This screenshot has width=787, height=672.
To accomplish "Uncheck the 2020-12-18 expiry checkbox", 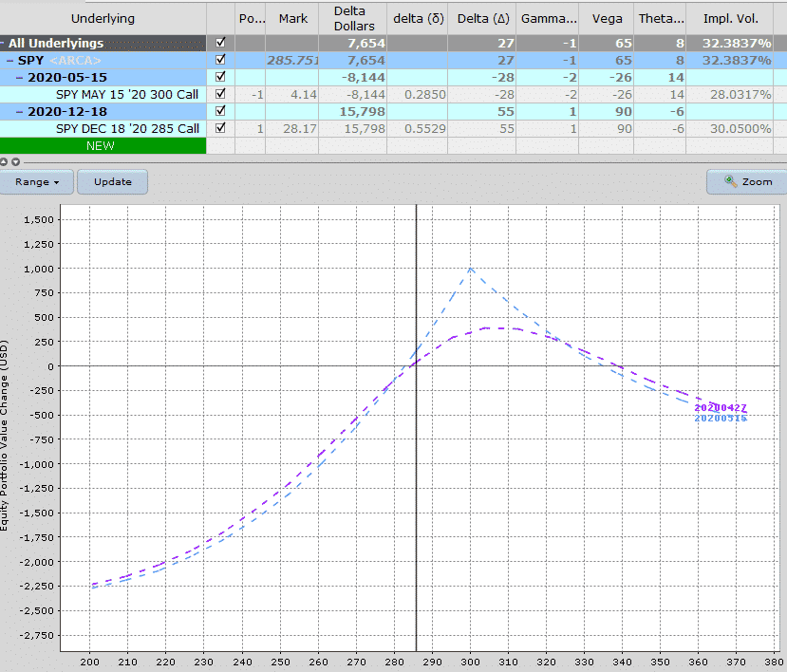I will coord(220,111).
